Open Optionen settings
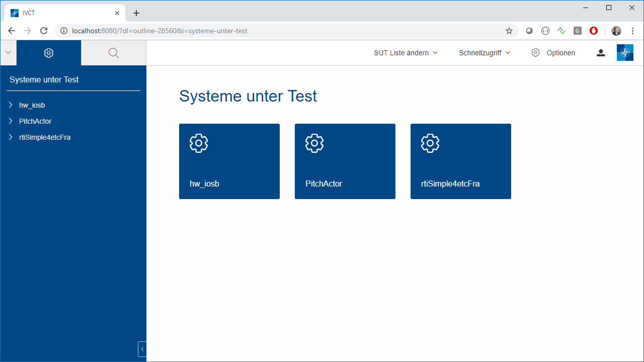 tap(553, 53)
